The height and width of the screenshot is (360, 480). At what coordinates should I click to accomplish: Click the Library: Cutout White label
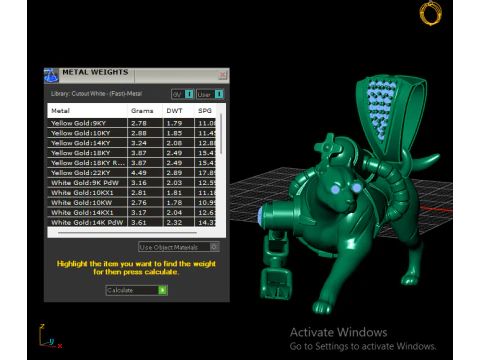pyautogui.click(x=96, y=94)
